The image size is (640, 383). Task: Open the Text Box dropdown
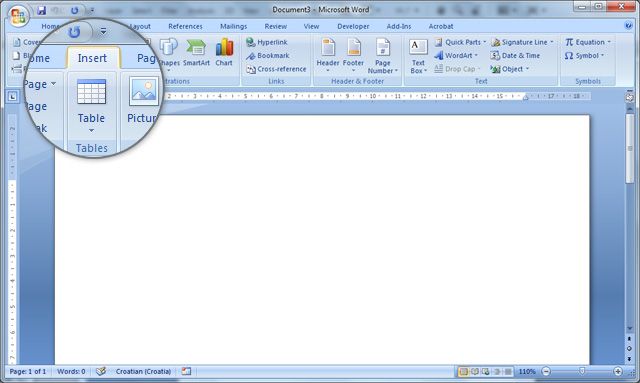click(x=418, y=56)
